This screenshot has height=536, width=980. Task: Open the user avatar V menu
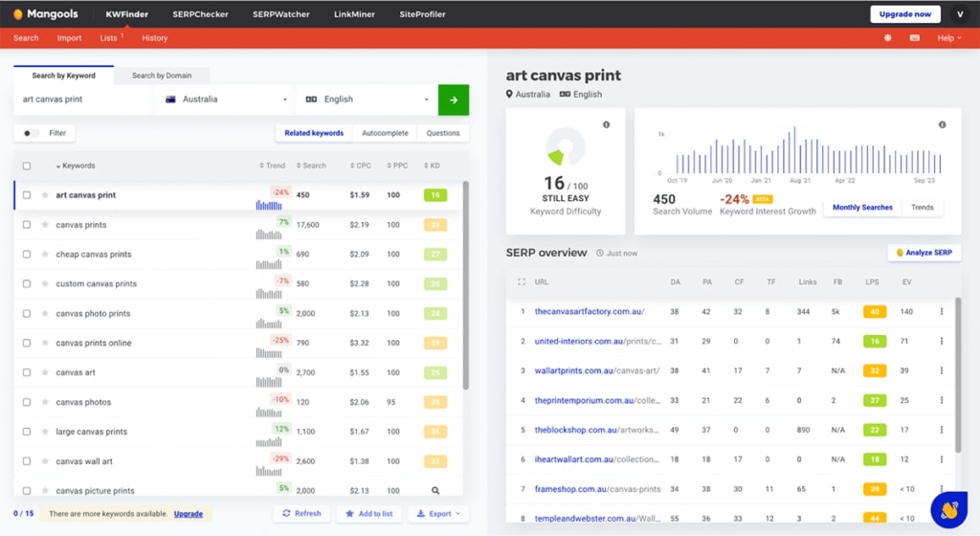pos(959,13)
